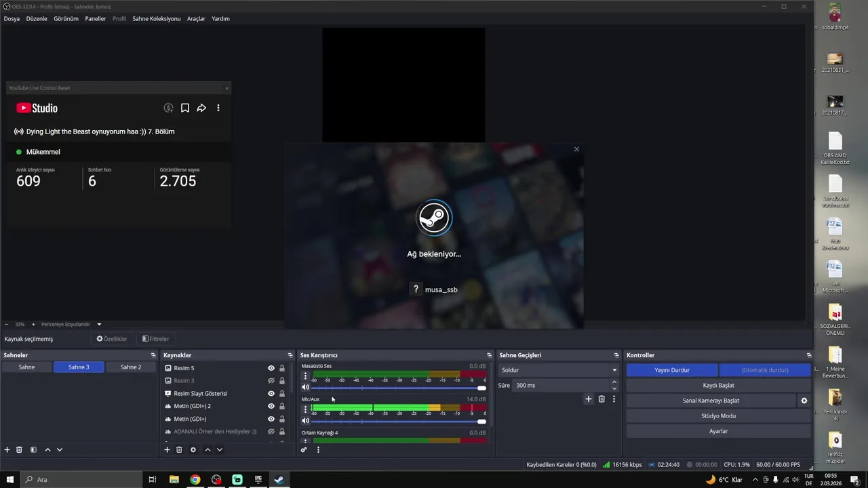Click the share arrow in YouTube Studio panel
The image size is (868, 488).
click(201, 108)
